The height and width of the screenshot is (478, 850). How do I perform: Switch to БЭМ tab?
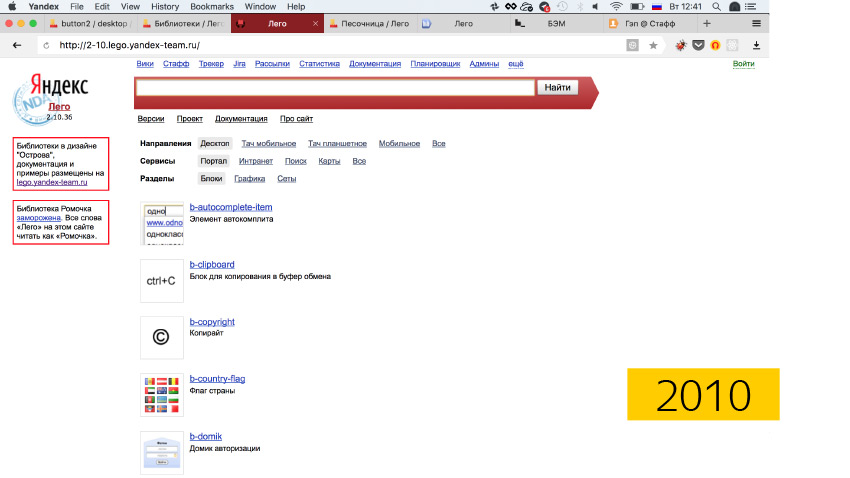point(556,23)
